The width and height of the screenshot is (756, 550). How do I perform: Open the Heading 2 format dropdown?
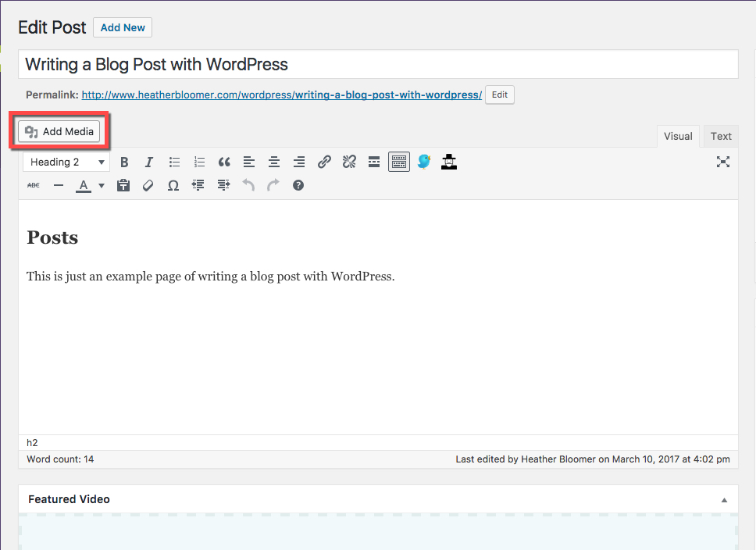[x=66, y=162]
